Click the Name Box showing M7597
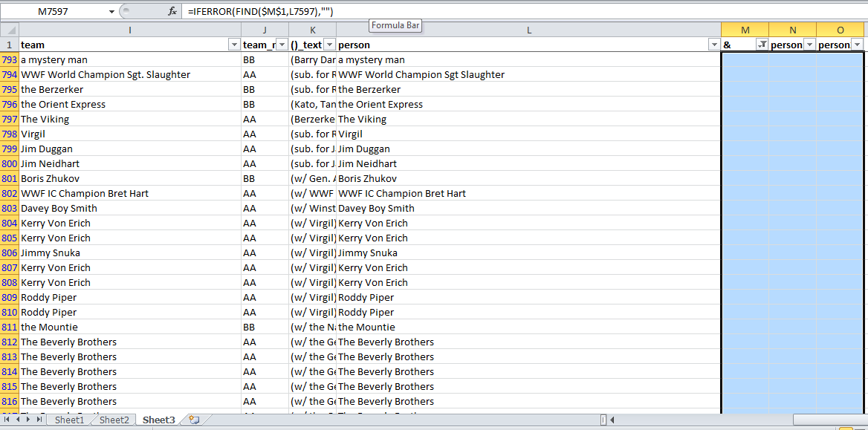Viewport: 868px width, 430px height. (x=54, y=12)
